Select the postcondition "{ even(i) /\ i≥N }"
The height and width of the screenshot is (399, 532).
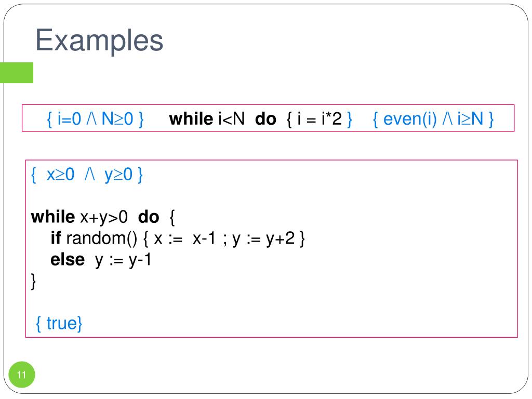[433, 119]
